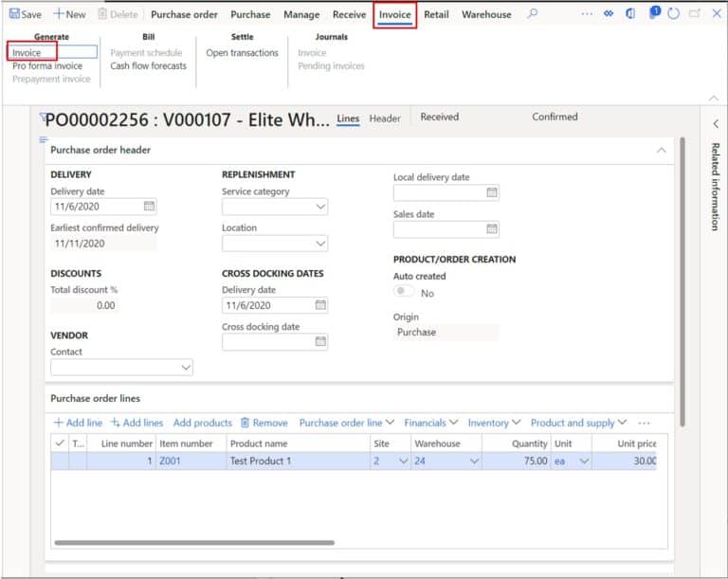The image size is (728, 579).
Task: Click the search magnifier in action pane
Action: pos(533,13)
